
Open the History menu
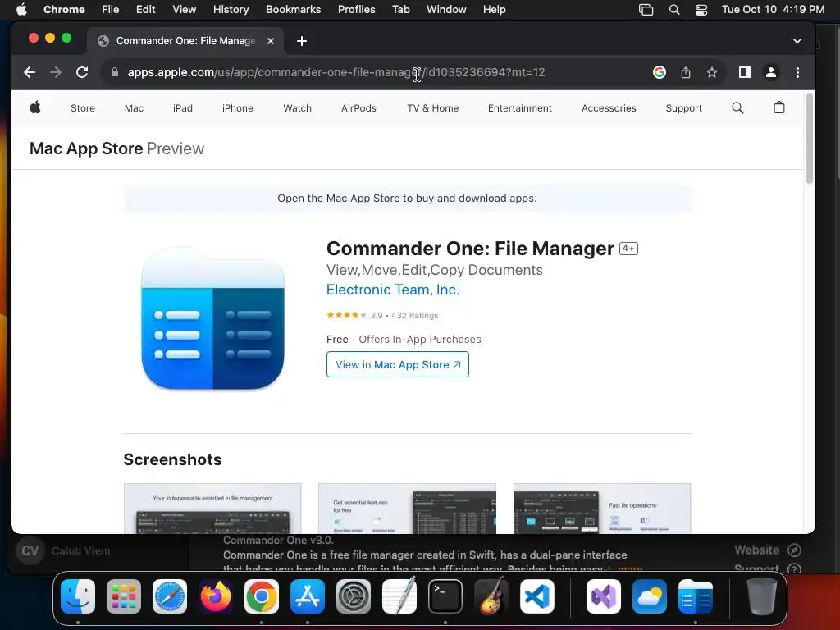pos(231,10)
